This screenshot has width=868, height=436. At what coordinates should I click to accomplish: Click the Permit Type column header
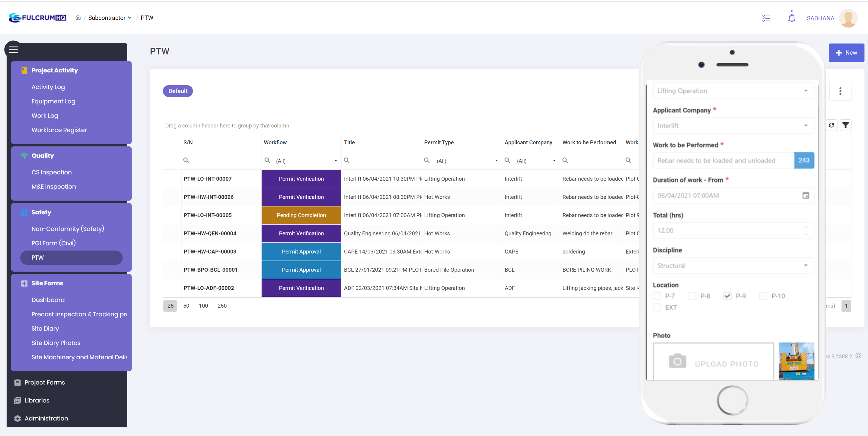pos(439,142)
